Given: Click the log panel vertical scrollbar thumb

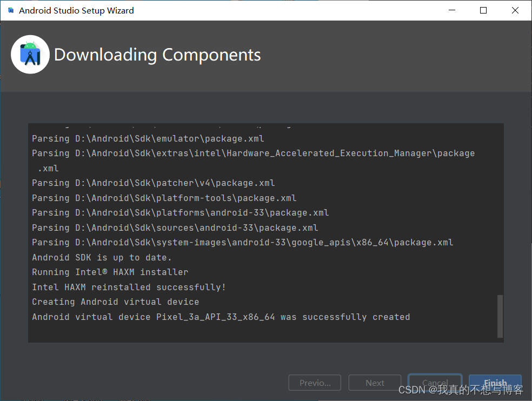Looking at the screenshot, I should click(x=500, y=316).
